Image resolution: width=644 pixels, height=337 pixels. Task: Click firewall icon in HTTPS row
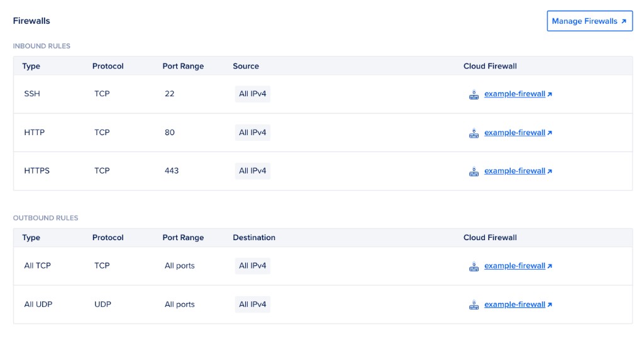tap(474, 171)
